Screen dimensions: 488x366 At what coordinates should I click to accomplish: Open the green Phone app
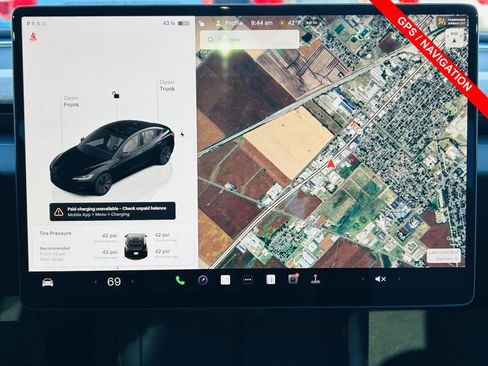click(x=180, y=280)
